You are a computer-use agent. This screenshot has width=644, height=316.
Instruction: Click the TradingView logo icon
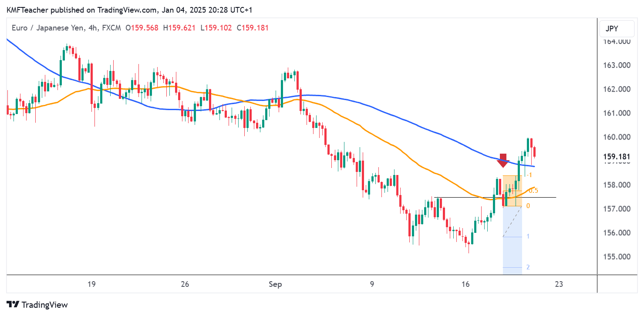(x=13, y=305)
